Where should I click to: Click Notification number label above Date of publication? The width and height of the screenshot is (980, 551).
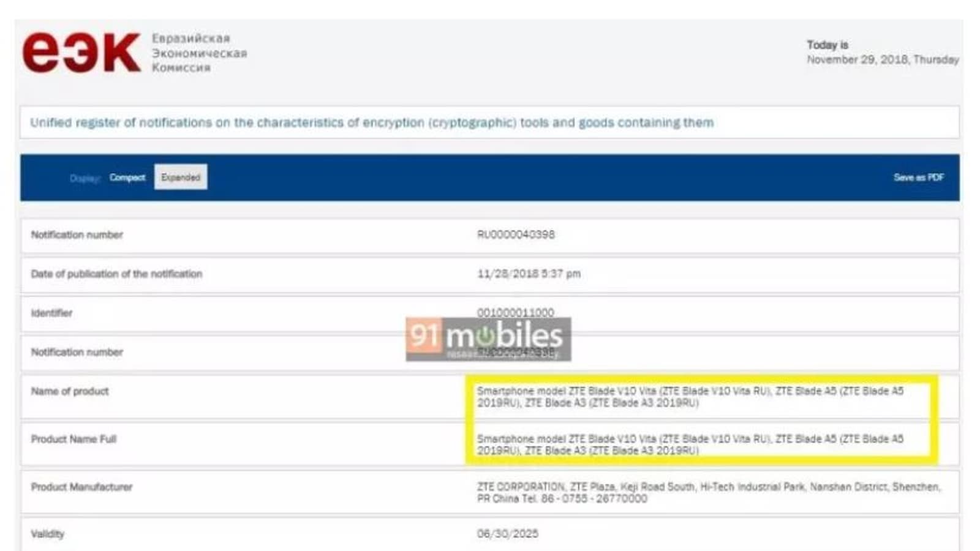coord(77,234)
